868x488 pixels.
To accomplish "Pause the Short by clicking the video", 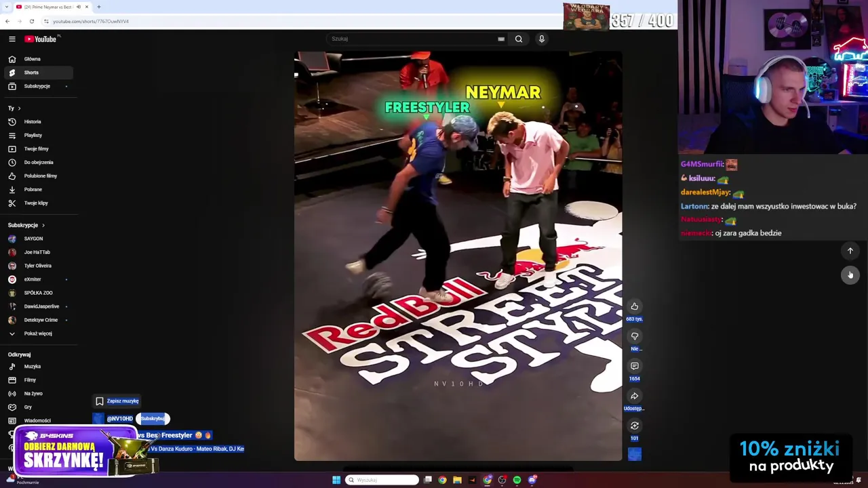I will coord(458,256).
